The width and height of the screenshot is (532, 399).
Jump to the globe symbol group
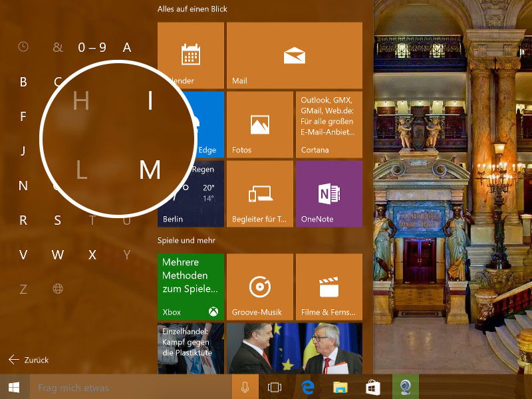[x=58, y=289]
